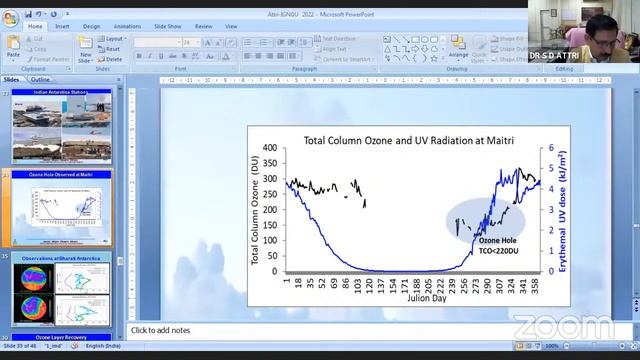This screenshot has height=360, width=640.
Task: Open the Slide Show ribbon tab
Action: 168,27
